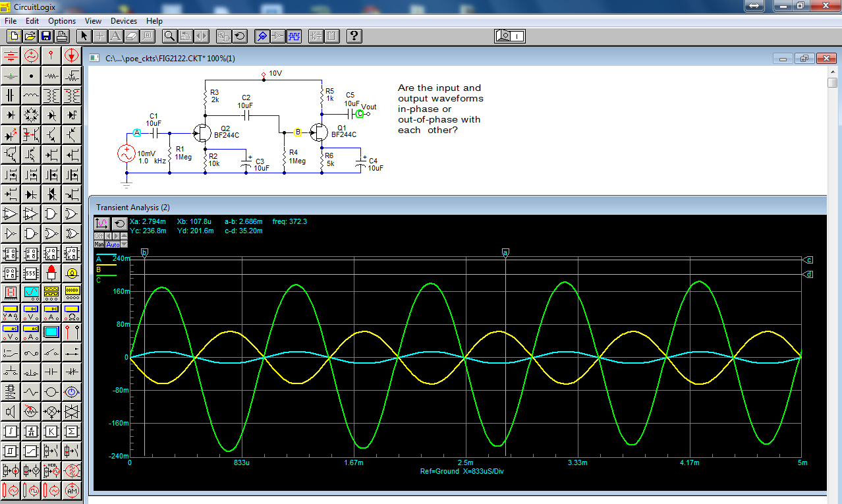Toggle the cursors Off button
Viewport: 842px width, 504px height.
click(x=98, y=236)
